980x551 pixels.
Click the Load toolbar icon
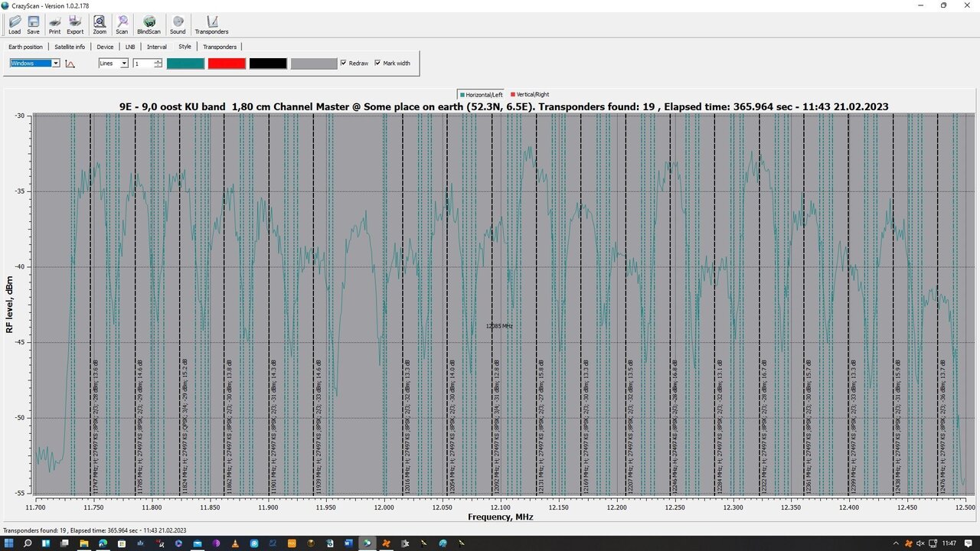15,25
